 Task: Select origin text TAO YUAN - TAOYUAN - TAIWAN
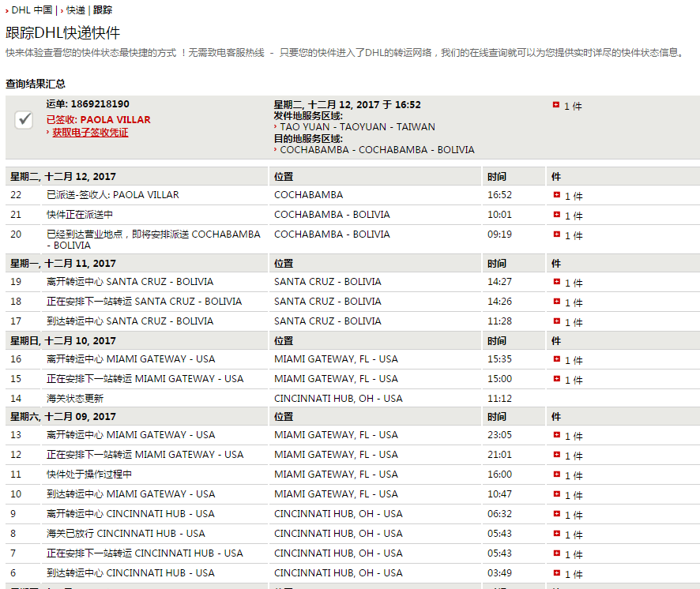tap(358, 127)
